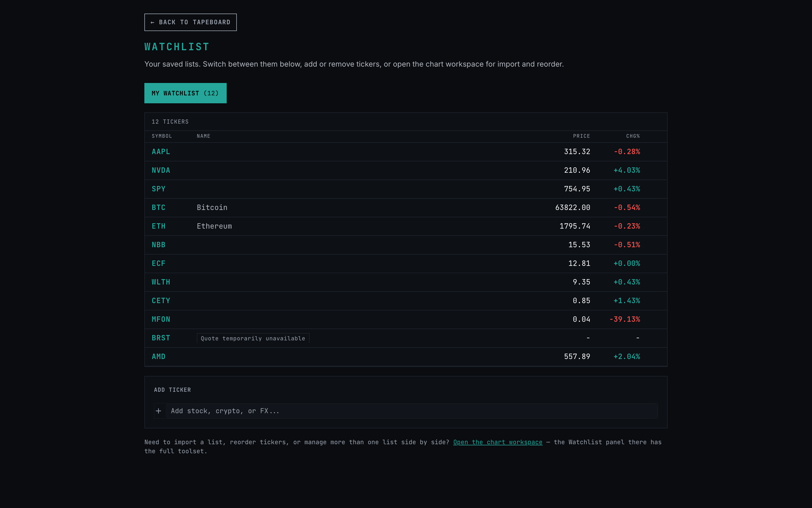Click ECF change +0.00%
The image size is (812, 508).
pos(627,263)
